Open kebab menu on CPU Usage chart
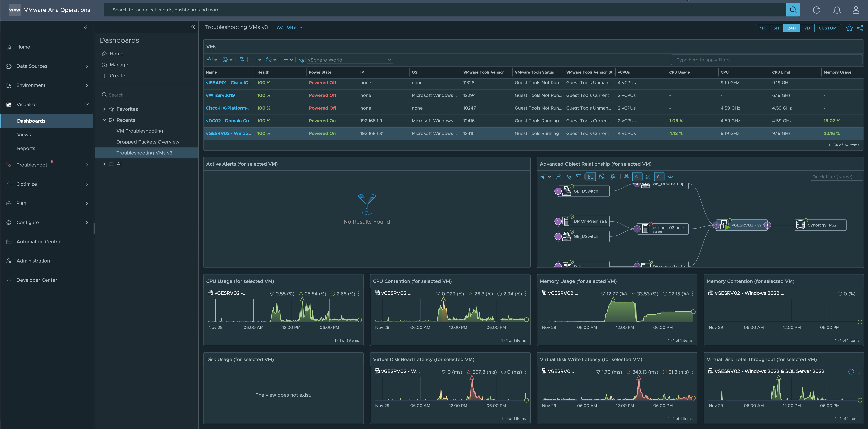This screenshot has height=429, width=868. 358,294
